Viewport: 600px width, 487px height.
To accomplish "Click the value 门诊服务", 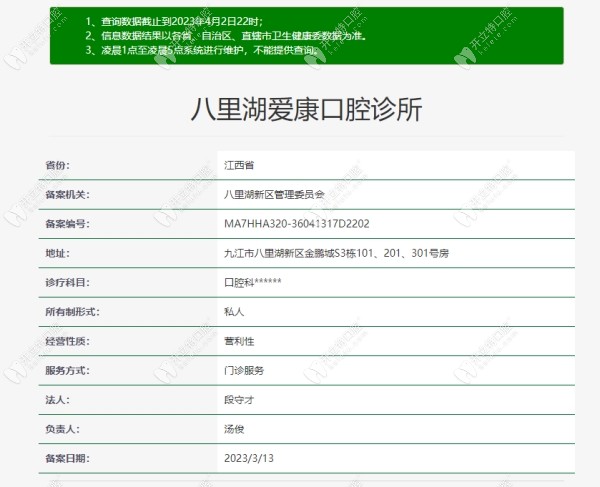I will [244, 370].
